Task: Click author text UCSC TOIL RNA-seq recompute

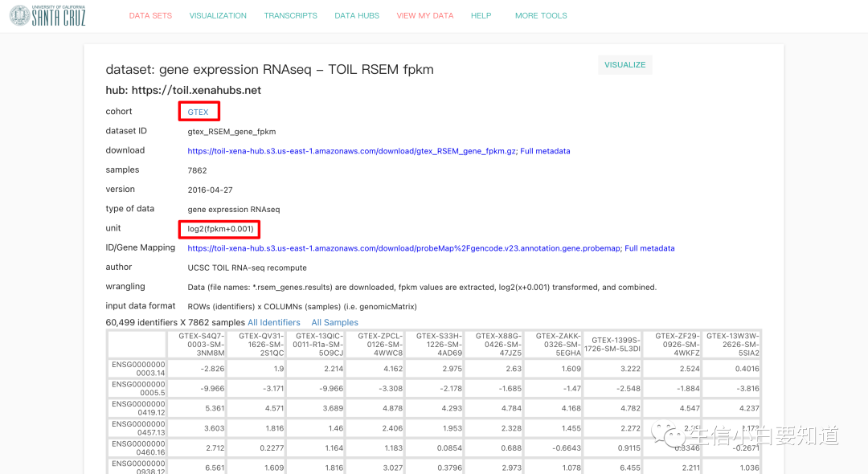Action: click(247, 268)
